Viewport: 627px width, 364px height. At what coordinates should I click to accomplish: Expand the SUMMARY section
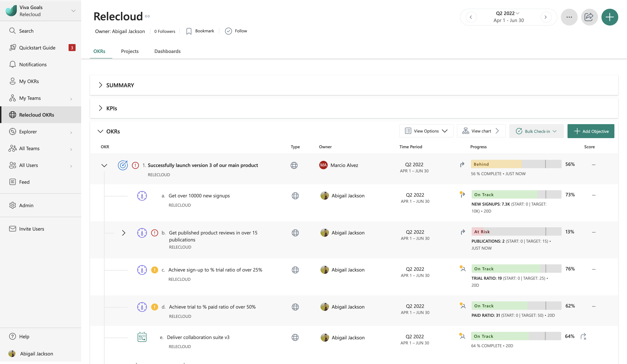click(101, 85)
